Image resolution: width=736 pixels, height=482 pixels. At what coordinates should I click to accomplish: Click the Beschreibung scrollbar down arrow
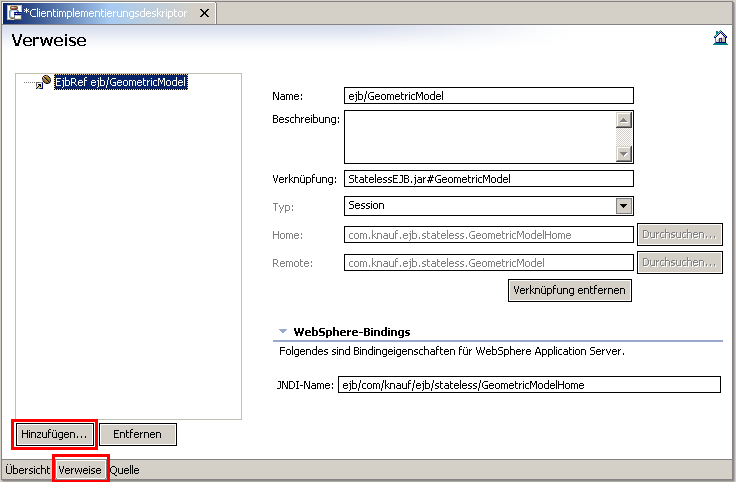coord(624,153)
